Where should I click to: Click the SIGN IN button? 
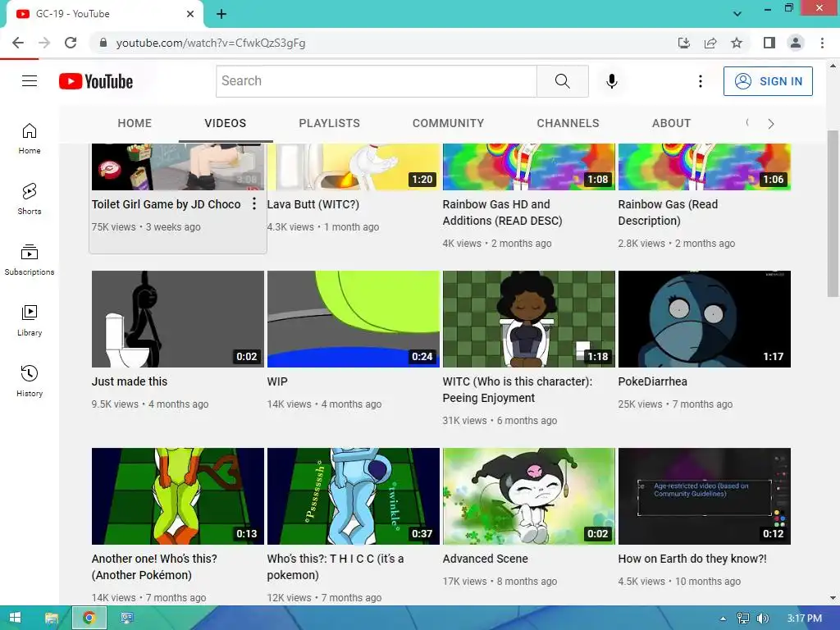tap(768, 81)
